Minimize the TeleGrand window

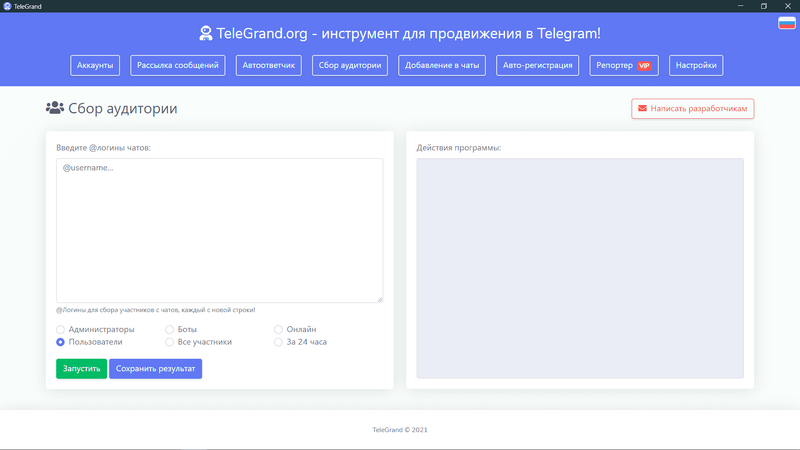[x=740, y=6]
